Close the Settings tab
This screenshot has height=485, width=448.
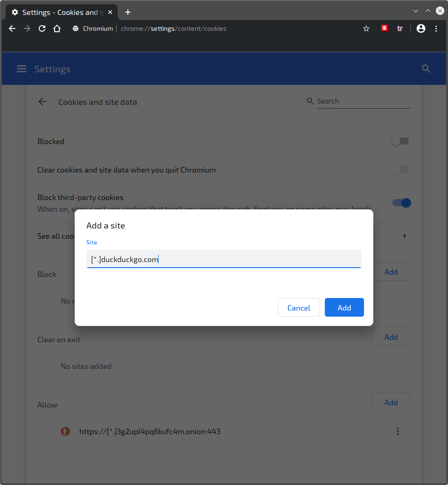tap(110, 13)
